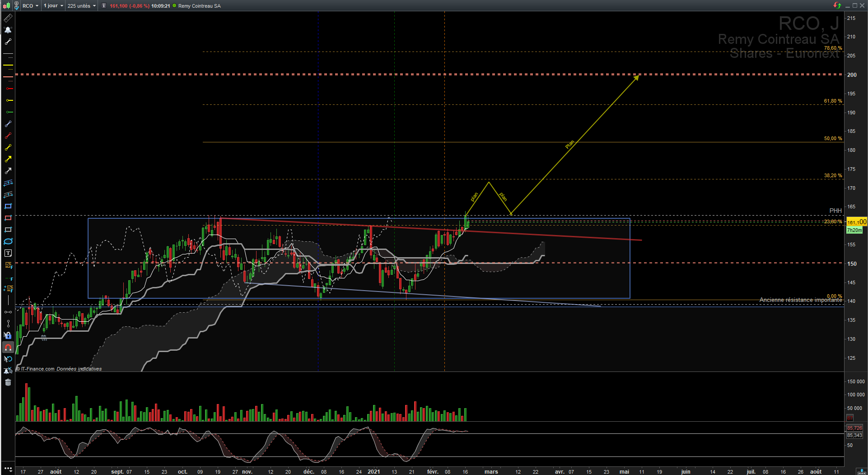The width and height of the screenshot is (868, 475).
Task: Select the yellow arrow drawing tool
Action: tap(8, 159)
